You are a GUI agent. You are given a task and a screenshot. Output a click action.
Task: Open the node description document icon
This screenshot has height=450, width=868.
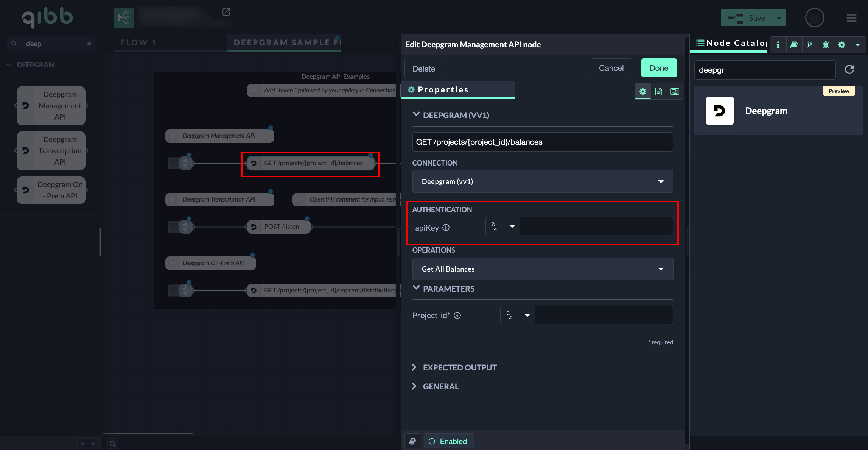point(658,91)
